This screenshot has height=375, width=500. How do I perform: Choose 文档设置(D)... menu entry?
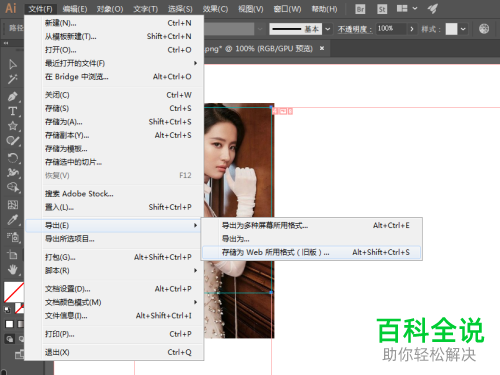(114, 289)
